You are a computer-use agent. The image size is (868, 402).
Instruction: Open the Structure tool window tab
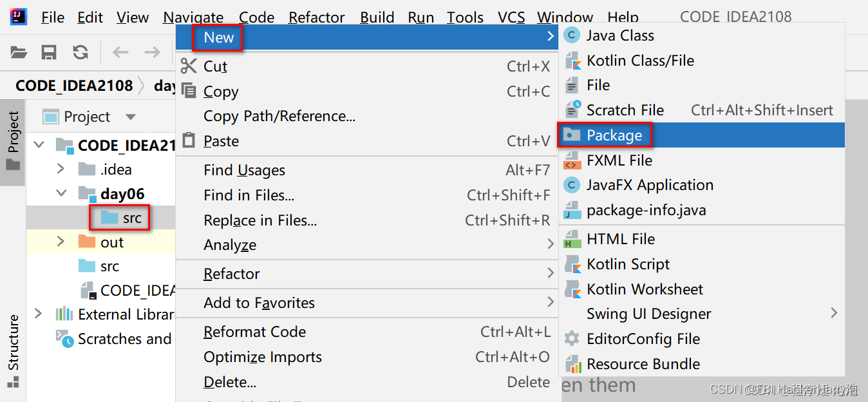click(13, 351)
